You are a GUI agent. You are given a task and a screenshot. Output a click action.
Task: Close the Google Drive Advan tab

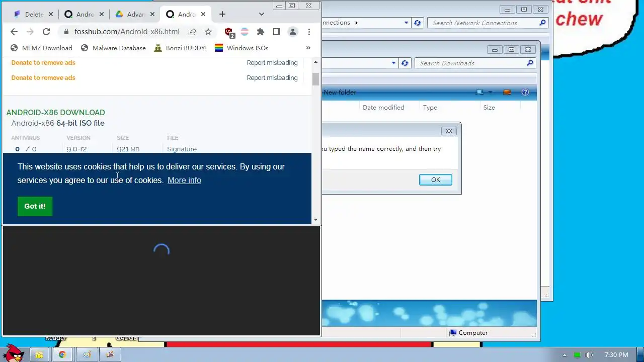click(152, 14)
